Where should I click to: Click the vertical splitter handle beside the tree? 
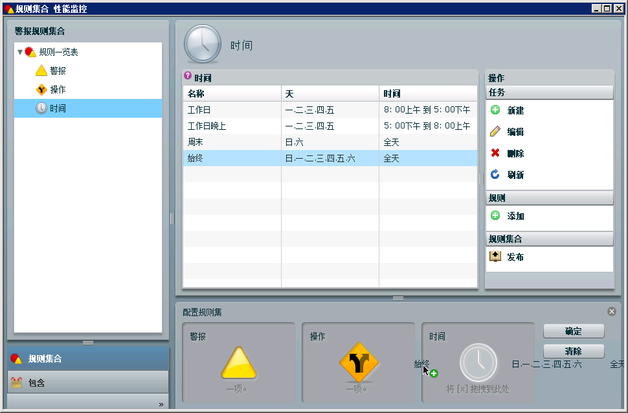point(172,218)
